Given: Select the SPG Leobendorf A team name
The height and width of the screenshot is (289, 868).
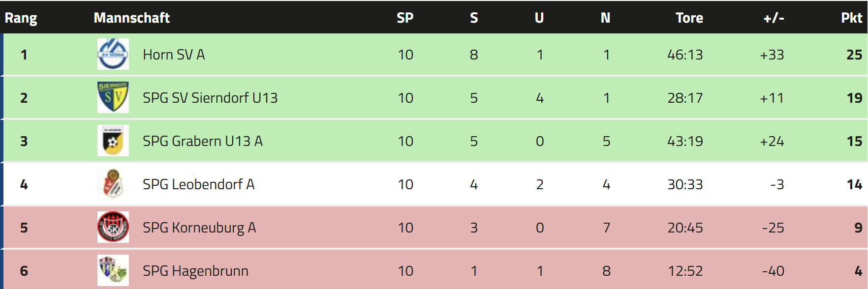Looking at the screenshot, I should pos(198,184).
